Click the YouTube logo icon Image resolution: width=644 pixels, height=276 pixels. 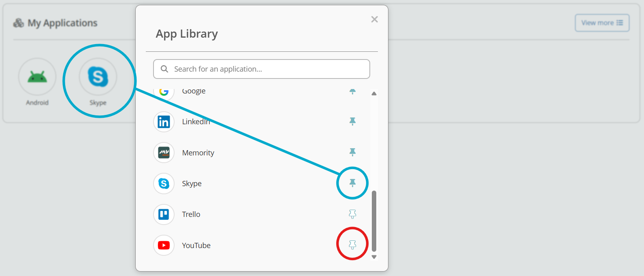pos(164,245)
